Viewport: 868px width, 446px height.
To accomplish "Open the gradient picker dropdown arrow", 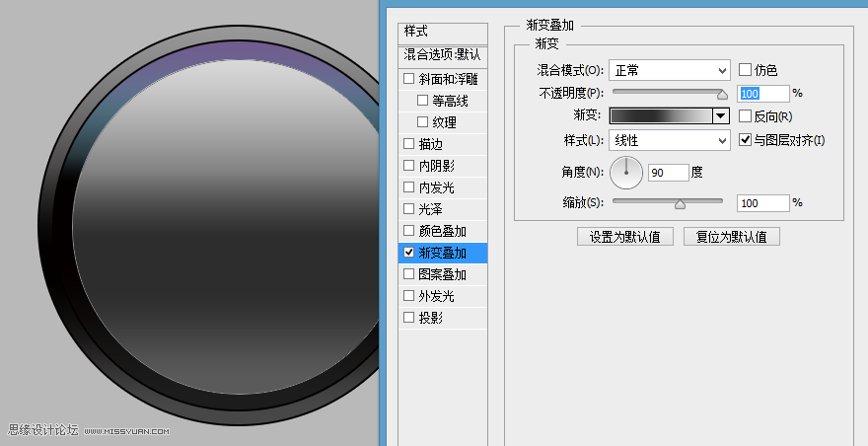I will click(721, 115).
